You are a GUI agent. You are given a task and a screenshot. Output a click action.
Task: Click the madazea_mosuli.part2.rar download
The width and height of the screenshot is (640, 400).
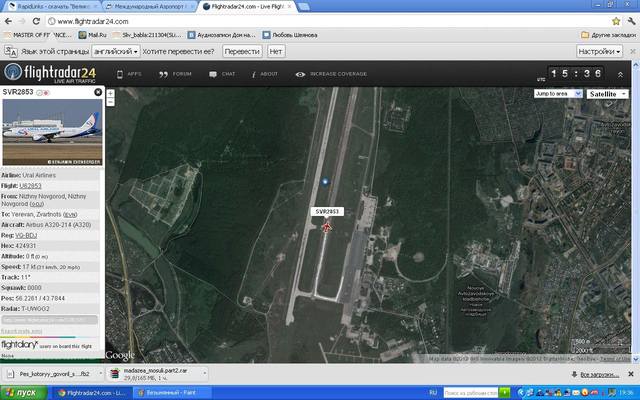(154, 374)
